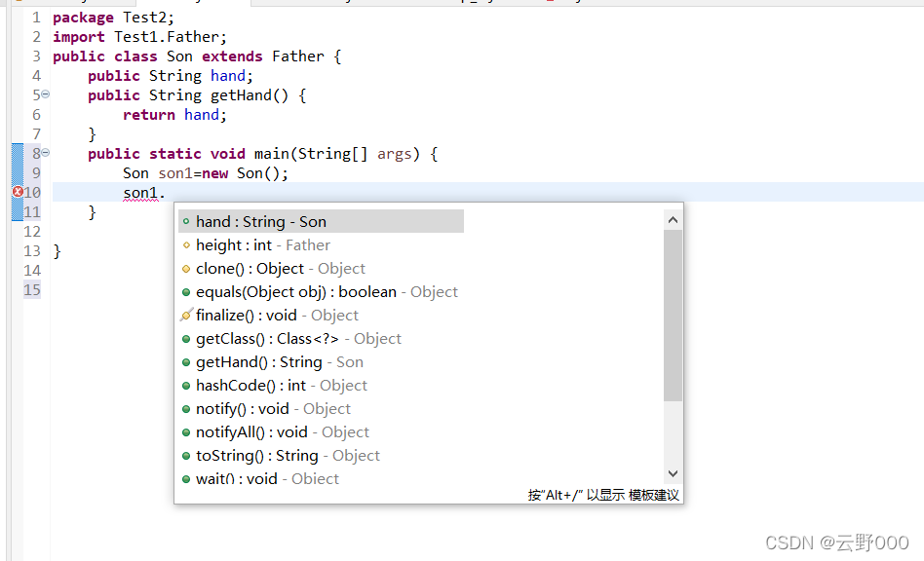Click line number 1 in the gutter

(36, 18)
